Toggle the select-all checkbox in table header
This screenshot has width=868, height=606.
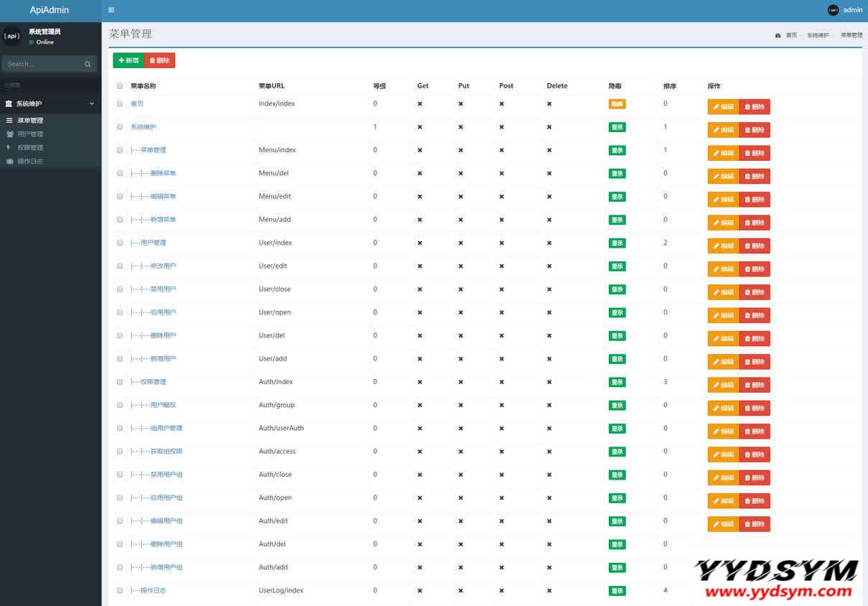point(120,86)
